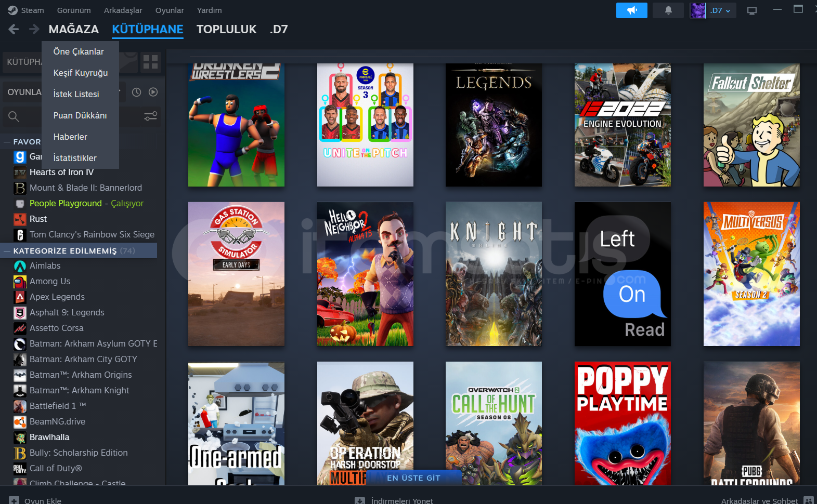
Task: Choose İstatistikler menu entry
Action: coord(75,158)
